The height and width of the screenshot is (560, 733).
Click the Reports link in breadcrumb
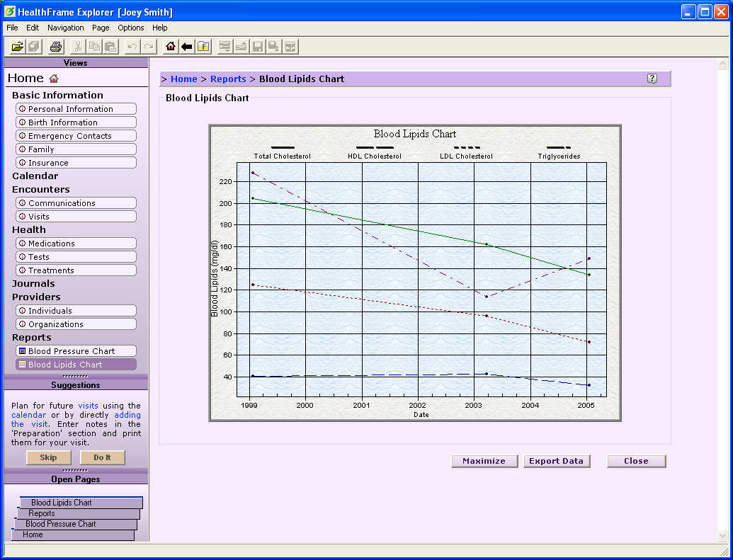(228, 79)
